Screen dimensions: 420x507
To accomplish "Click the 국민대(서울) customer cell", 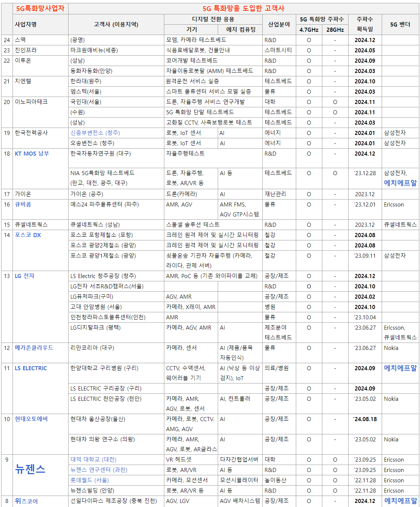I will pos(116,102).
